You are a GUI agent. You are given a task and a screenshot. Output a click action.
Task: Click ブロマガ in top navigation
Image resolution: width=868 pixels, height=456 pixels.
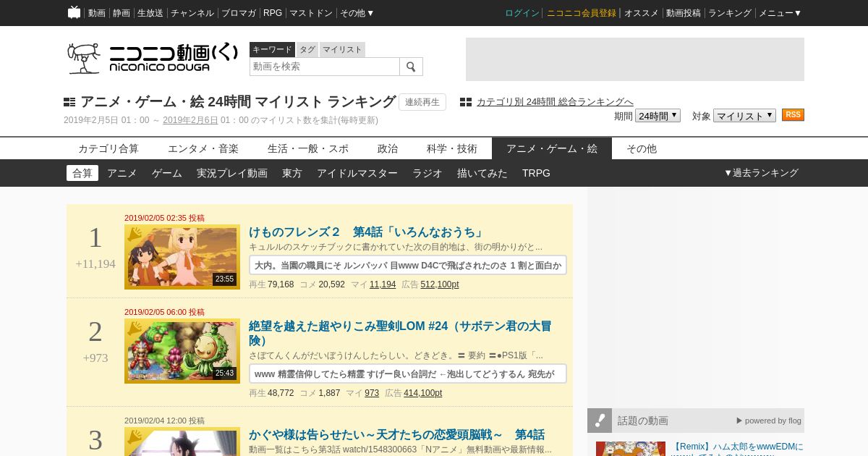(x=239, y=13)
